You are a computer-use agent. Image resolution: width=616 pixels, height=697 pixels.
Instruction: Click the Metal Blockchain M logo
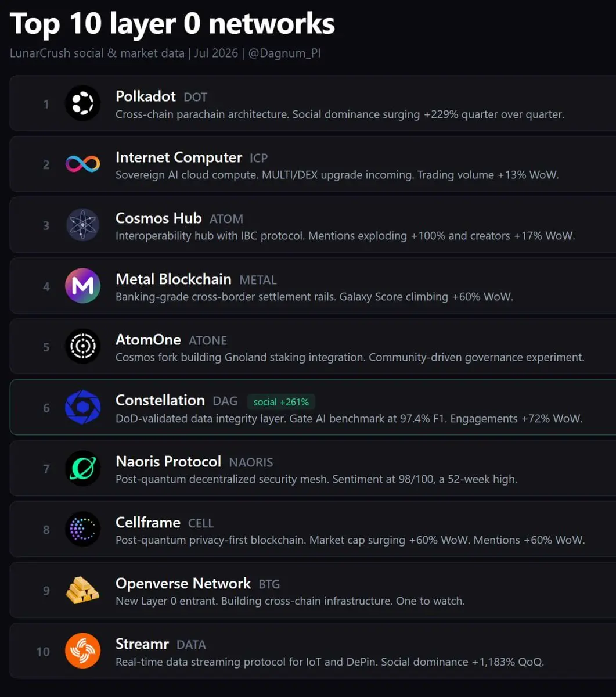click(x=82, y=286)
